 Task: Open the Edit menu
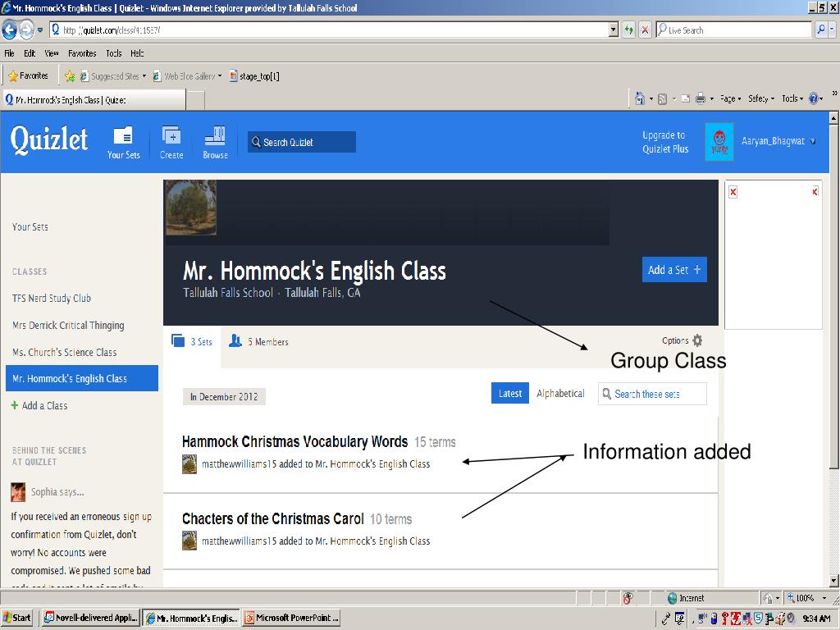(30, 53)
